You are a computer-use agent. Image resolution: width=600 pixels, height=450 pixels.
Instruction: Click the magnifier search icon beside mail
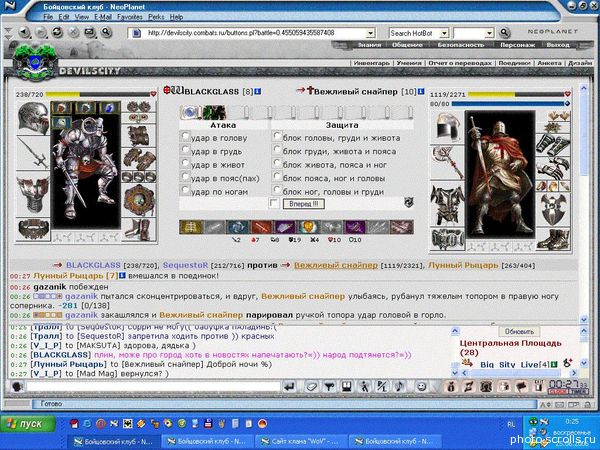[x=106, y=32]
